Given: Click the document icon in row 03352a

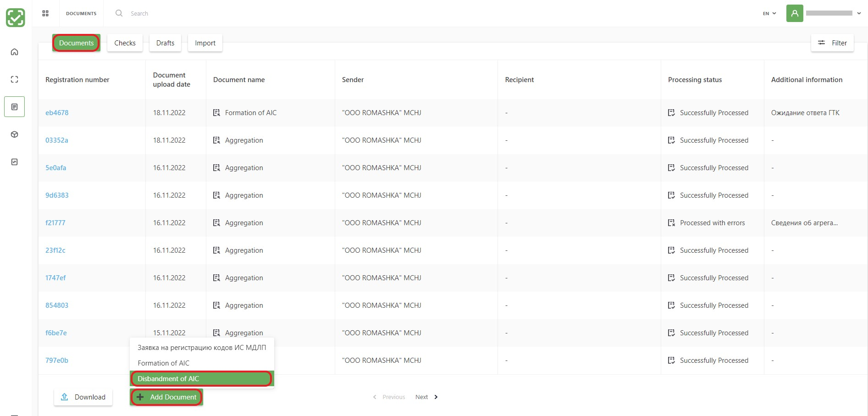Looking at the screenshot, I should (217, 140).
